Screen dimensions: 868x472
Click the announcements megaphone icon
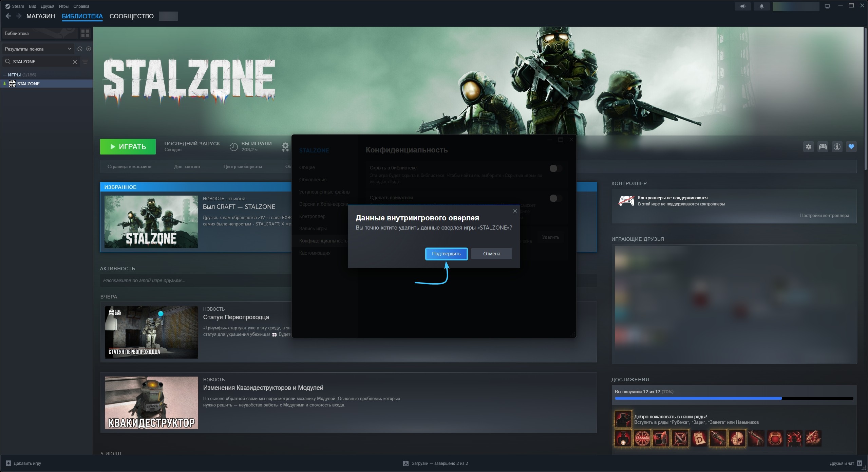743,6
